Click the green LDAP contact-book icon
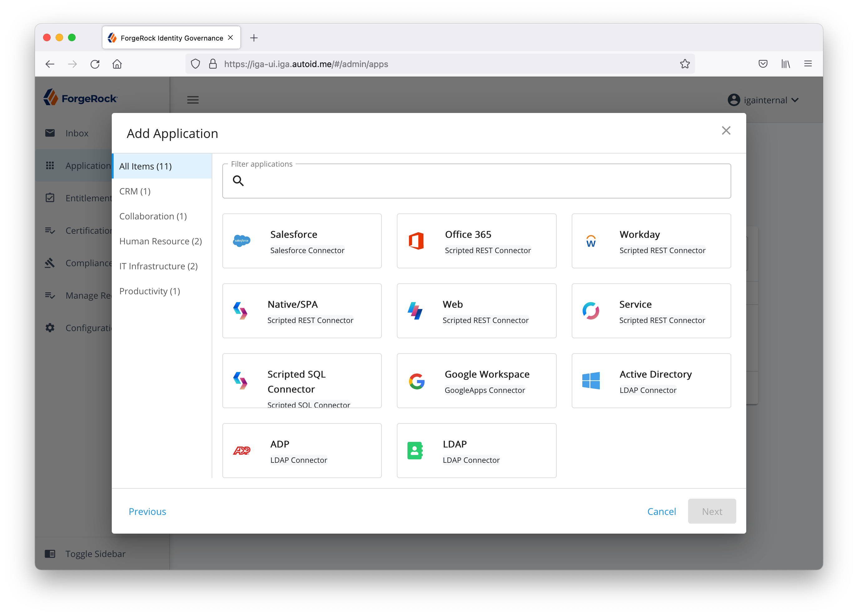The height and width of the screenshot is (616, 858). point(415,450)
